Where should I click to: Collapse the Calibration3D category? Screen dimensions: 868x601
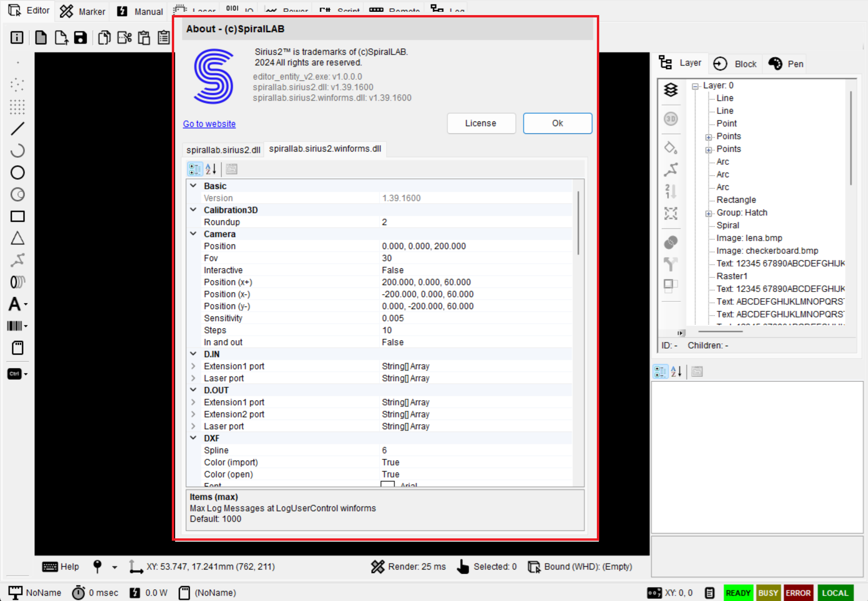pos(193,210)
